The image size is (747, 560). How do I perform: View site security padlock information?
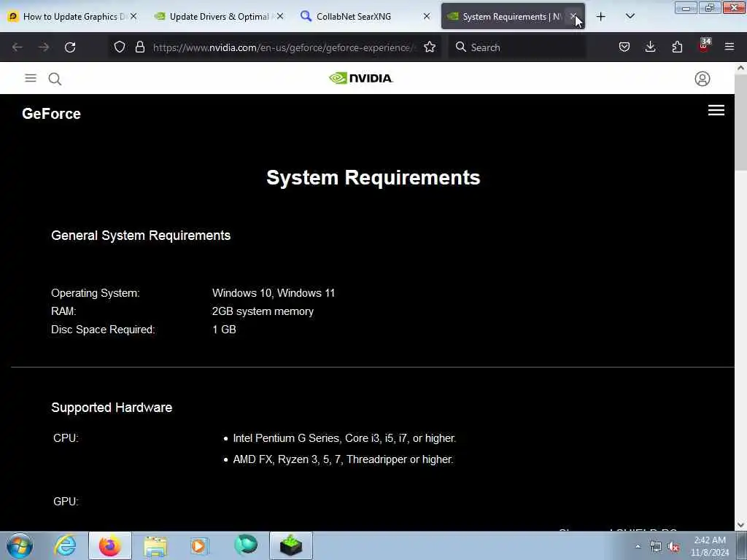coord(140,47)
